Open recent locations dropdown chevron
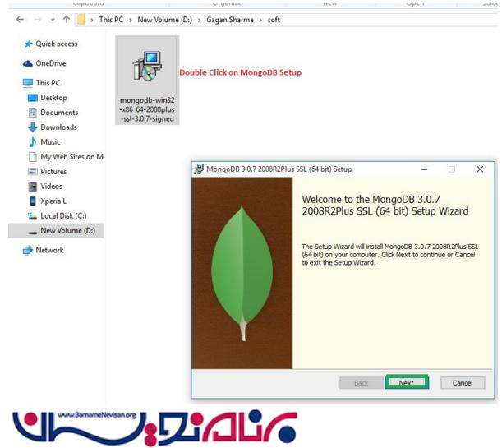 point(53,20)
